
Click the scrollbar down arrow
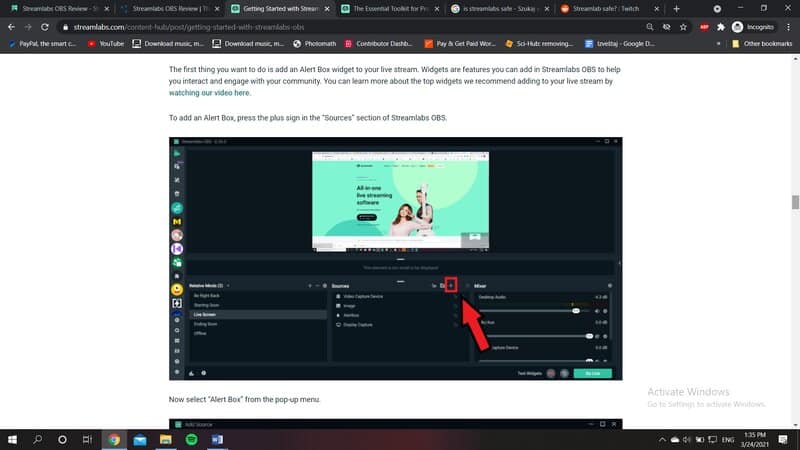(795, 424)
